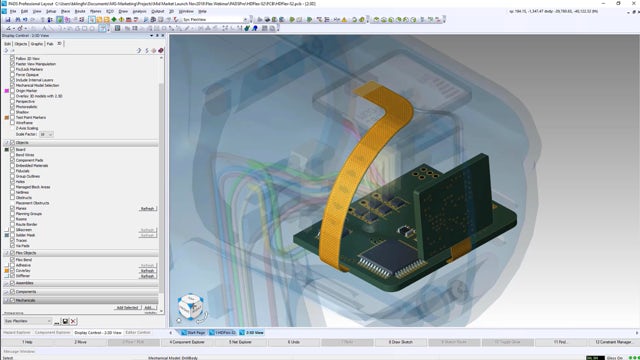Click the 3D view orientation cube
This screenshot has width=640, height=360.
tap(191, 306)
